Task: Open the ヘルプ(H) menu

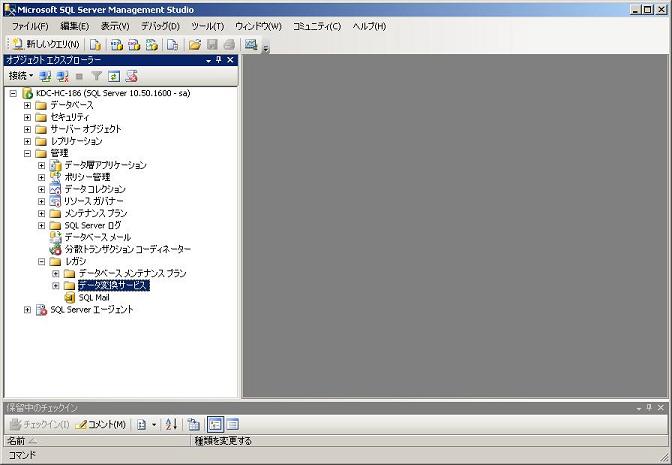Action: tap(369, 26)
